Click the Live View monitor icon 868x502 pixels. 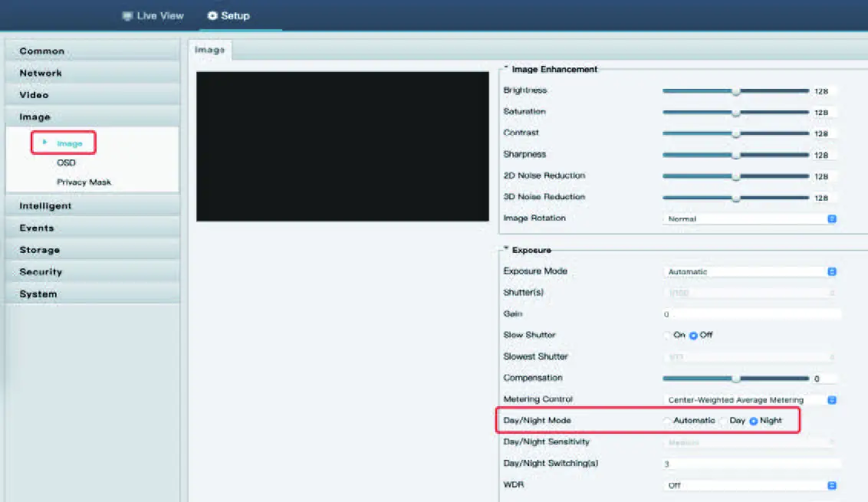pos(127,16)
